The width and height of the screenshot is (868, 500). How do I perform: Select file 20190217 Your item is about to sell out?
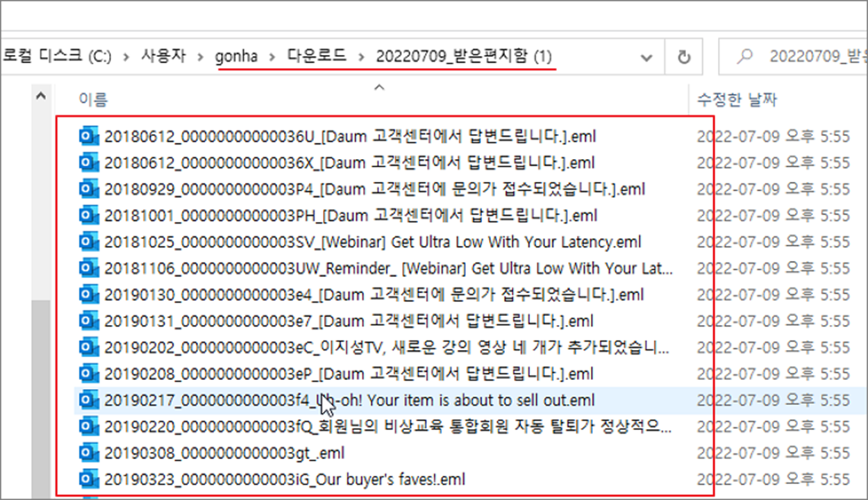(x=349, y=400)
